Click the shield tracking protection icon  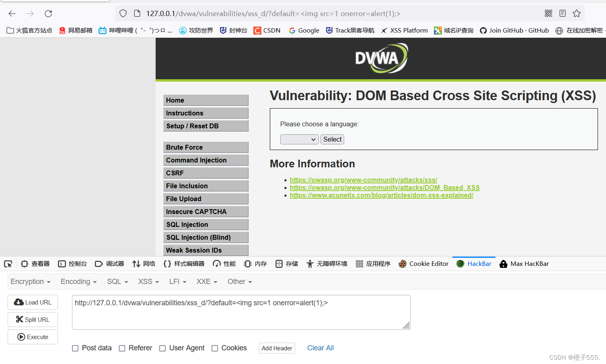(x=123, y=14)
